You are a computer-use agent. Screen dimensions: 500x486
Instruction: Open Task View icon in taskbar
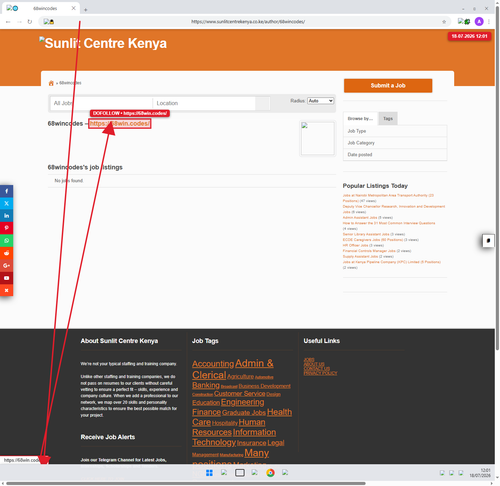[240, 473]
